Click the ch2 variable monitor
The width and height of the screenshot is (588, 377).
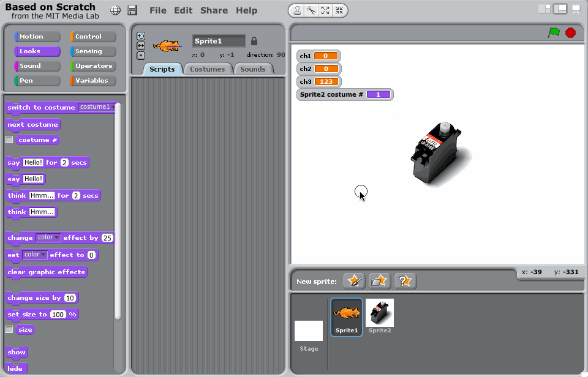coord(318,69)
